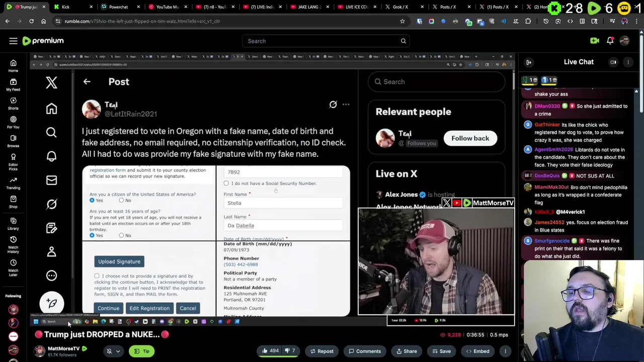Open the Rumble notifications bell
The height and width of the screenshot is (362, 644).
[610, 41]
